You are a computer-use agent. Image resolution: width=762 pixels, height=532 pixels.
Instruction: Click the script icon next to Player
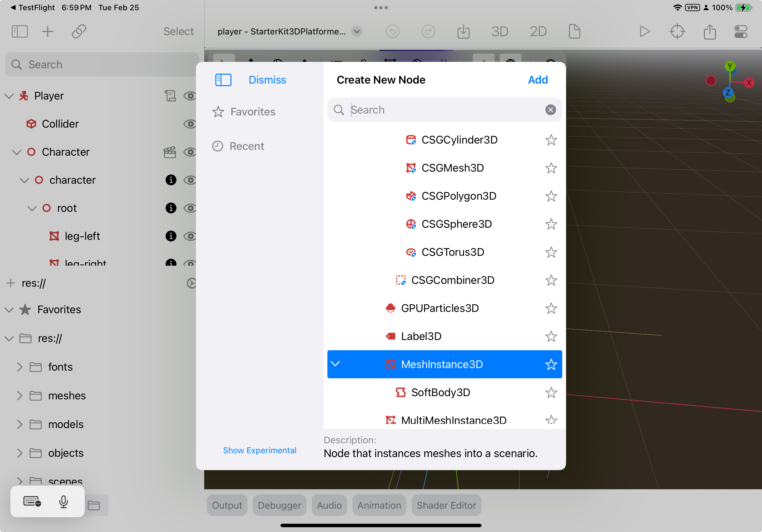[x=170, y=96]
